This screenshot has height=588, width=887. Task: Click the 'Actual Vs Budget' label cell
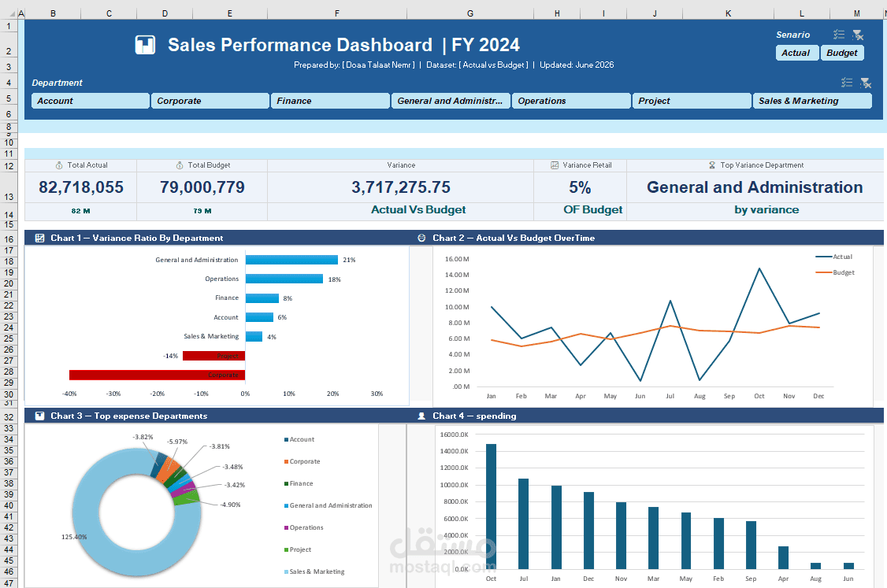[x=418, y=209]
